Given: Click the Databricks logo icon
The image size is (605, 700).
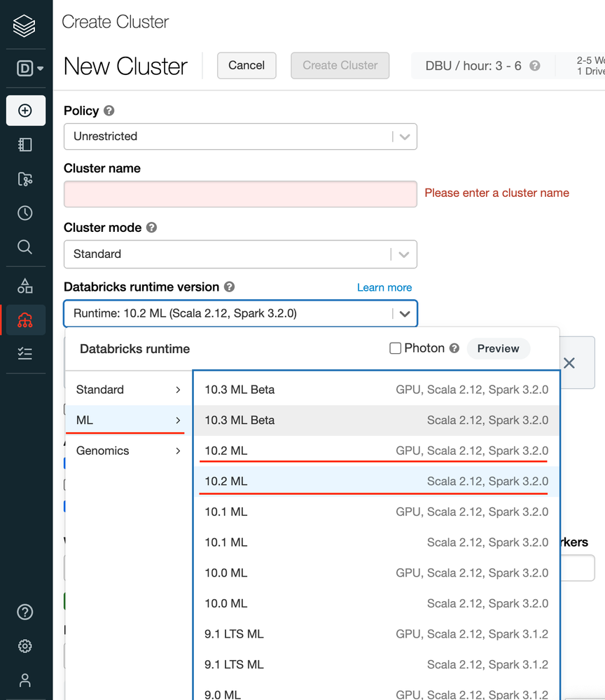Looking at the screenshot, I should click(x=25, y=26).
